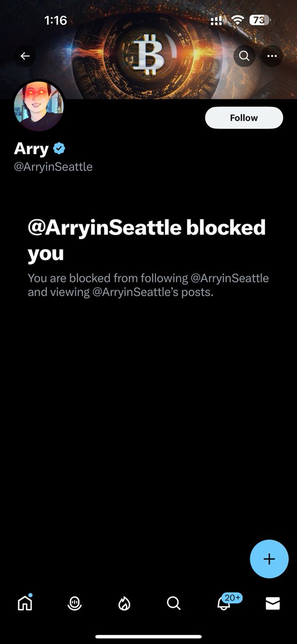
Task: Tap the blue verified checkmark badge
Action: (x=59, y=148)
